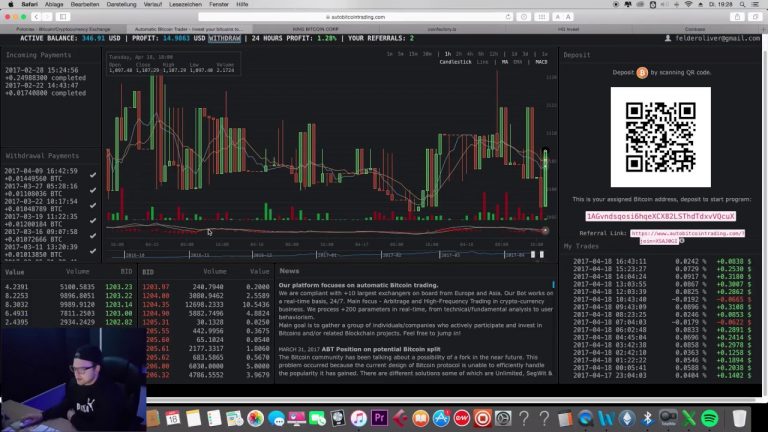Switch to the KING BITCOIN CORP tab
The image size is (768, 432).
pyautogui.click(x=315, y=29)
